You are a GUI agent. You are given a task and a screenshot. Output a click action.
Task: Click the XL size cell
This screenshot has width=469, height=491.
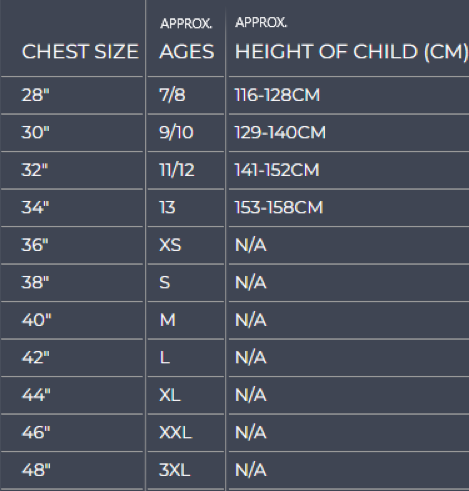coord(170,395)
